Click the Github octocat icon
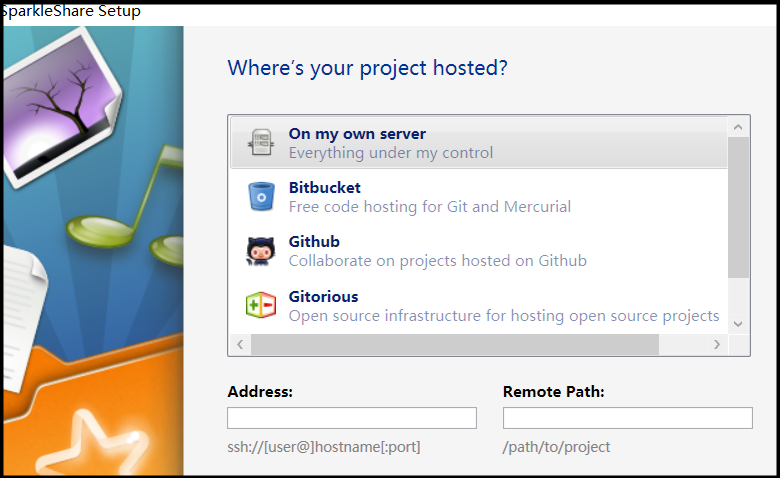 261,251
